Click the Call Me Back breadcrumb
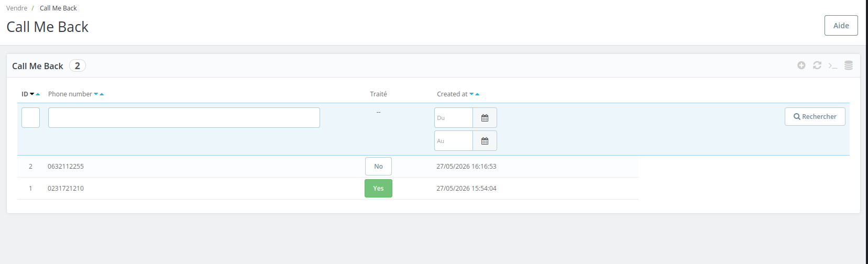The height and width of the screenshot is (264, 868). click(x=58, y=8)
